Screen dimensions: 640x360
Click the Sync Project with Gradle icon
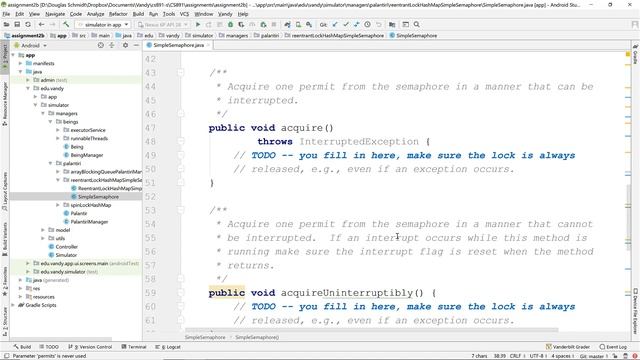[287, 24]
